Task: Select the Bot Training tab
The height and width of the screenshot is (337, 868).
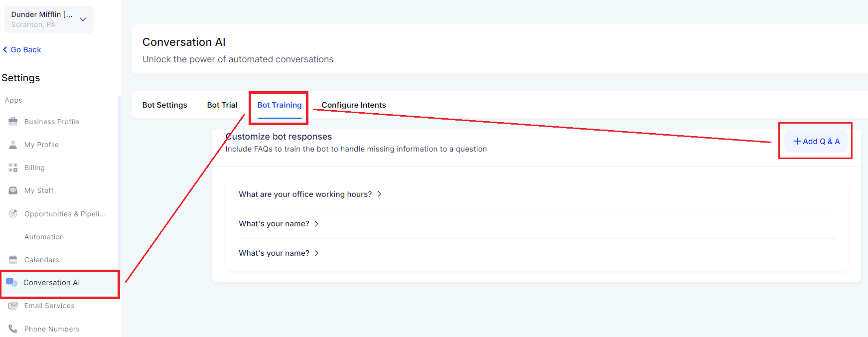Action: coord(280,105)
